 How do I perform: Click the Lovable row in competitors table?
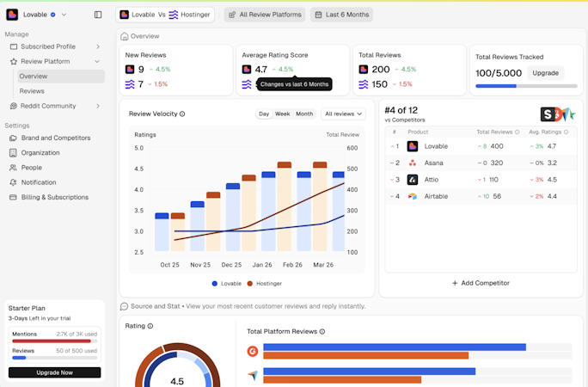click(481, 146)
